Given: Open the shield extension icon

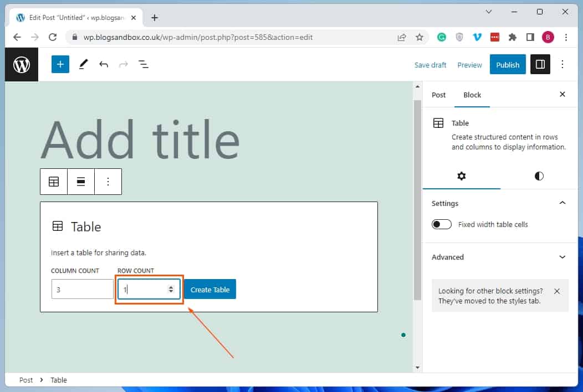Looking at the screenshot, I should [459, 37].
